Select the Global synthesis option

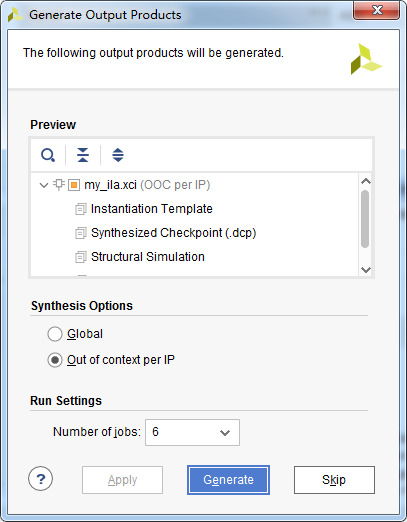point(55,334)
